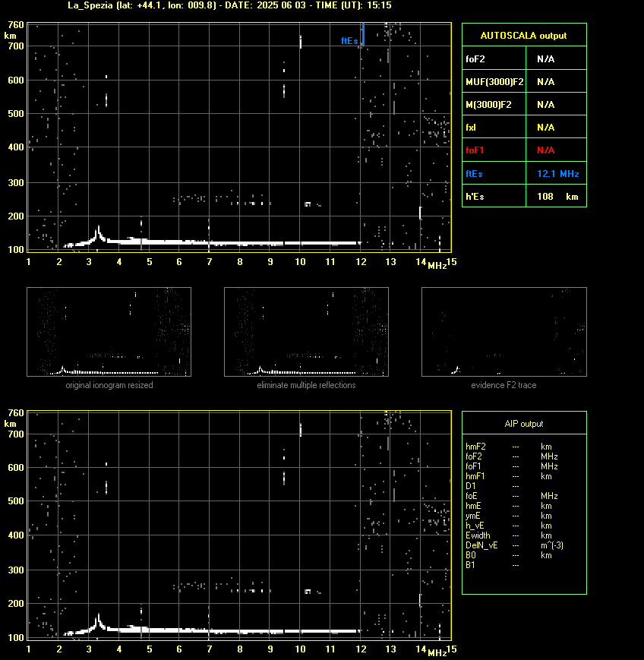Viewport: 644px width, 660px height.
Task: Click the hmF2 row in AIP output
Action: (x=509, y=447)
